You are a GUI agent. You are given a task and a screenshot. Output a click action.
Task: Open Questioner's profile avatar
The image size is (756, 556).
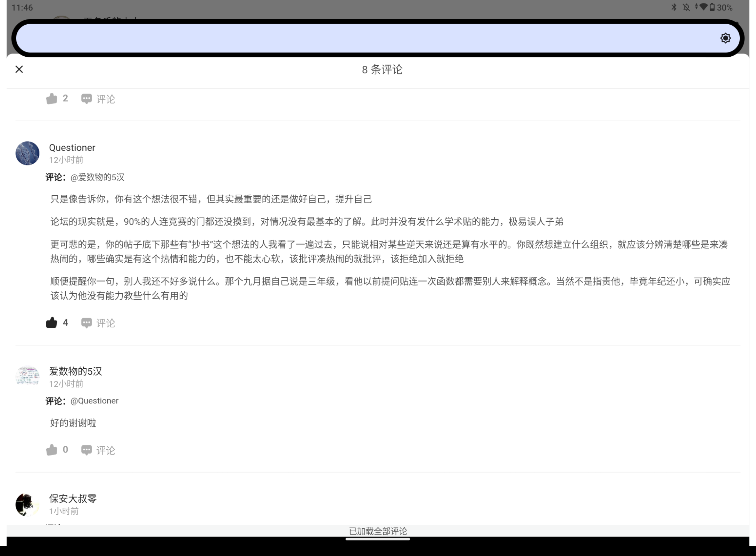[x=27, y=153]
